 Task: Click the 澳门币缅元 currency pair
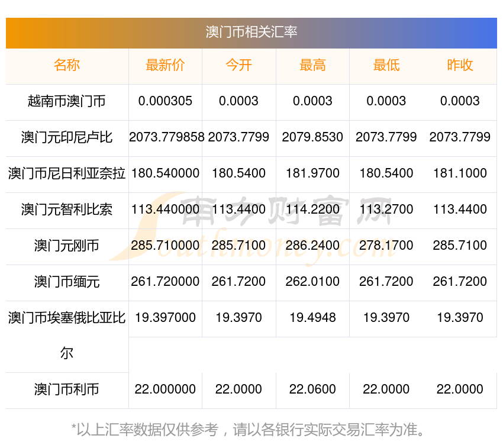click(67, 282)
